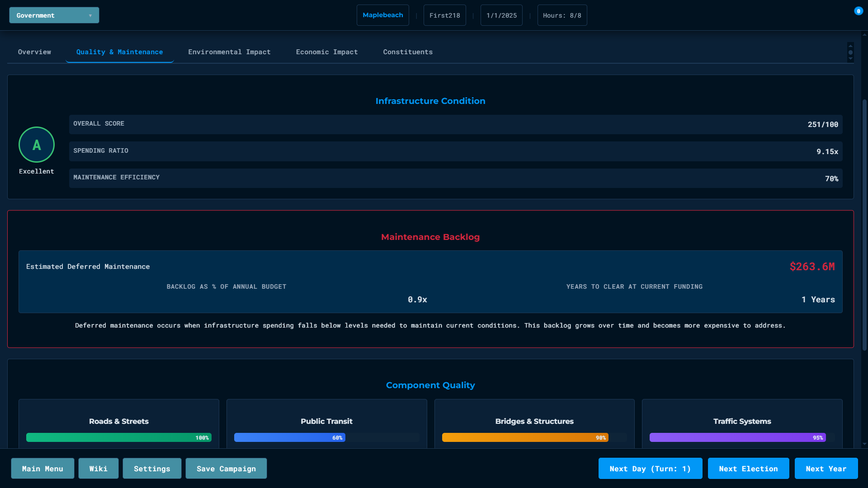The image size is (868, 488).
Task: Click the Public Transit 60% progress bar
Action: click(289, 437)
